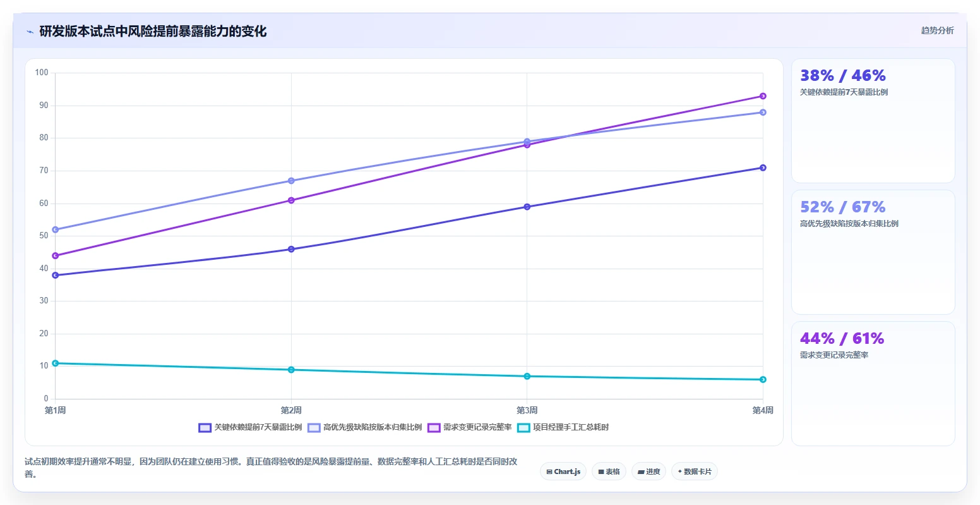Click the 第3周 x-axis label
The image size is (980, 505).
[x=527, y=411]
